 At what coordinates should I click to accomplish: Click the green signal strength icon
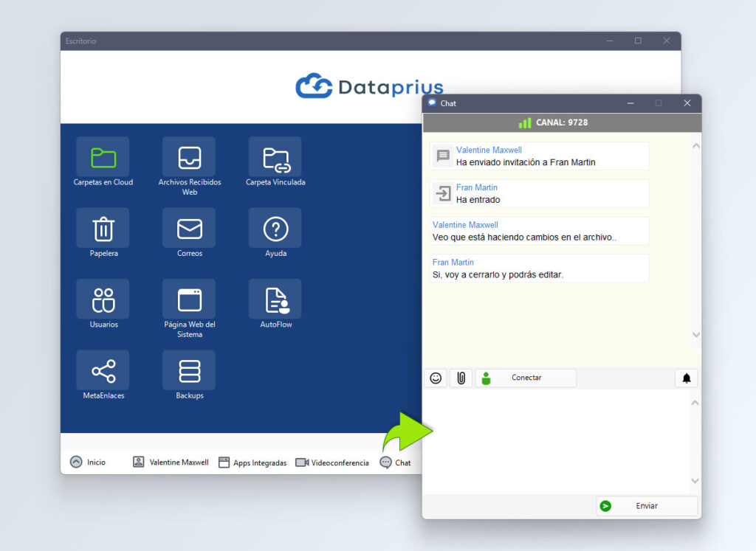pos(525,123)
